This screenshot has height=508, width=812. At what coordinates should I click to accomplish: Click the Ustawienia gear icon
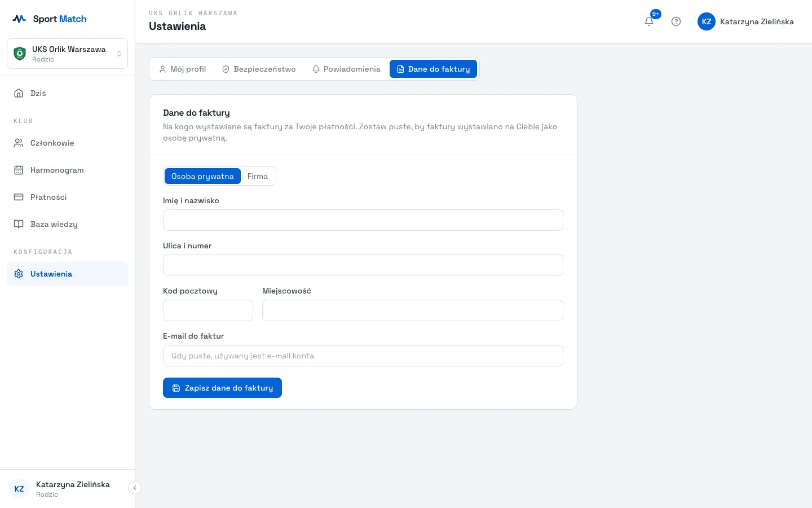pyautogui.click(x=19, y=274)
